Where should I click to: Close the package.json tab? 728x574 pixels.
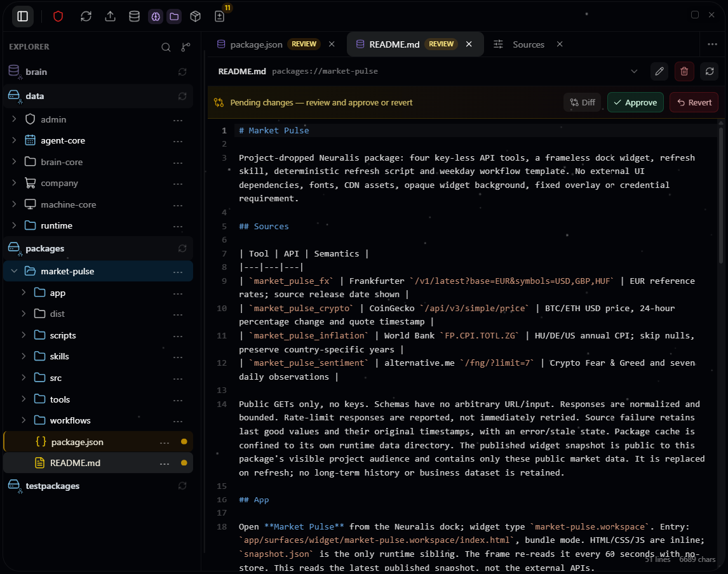332,44
